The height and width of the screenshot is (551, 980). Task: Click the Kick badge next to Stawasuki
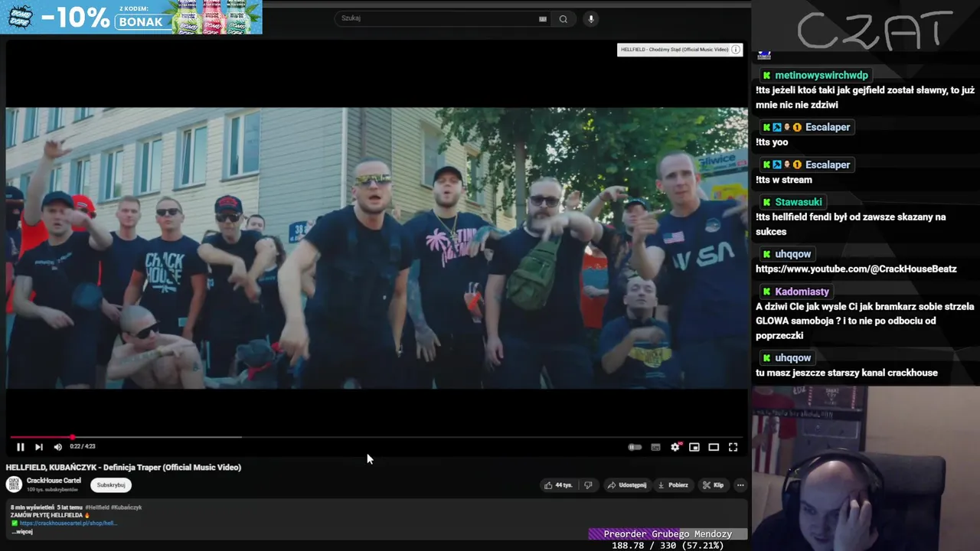click(766, 202)
